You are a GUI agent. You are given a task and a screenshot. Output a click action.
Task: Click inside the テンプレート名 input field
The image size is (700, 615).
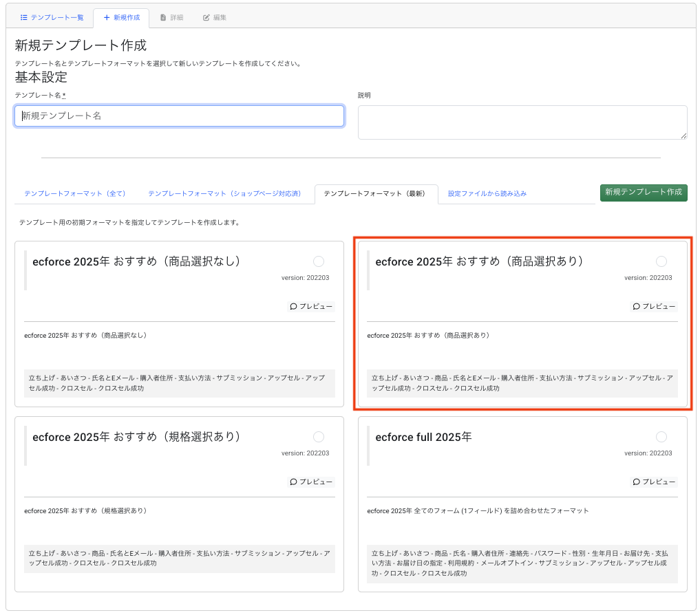coord(179,116)
